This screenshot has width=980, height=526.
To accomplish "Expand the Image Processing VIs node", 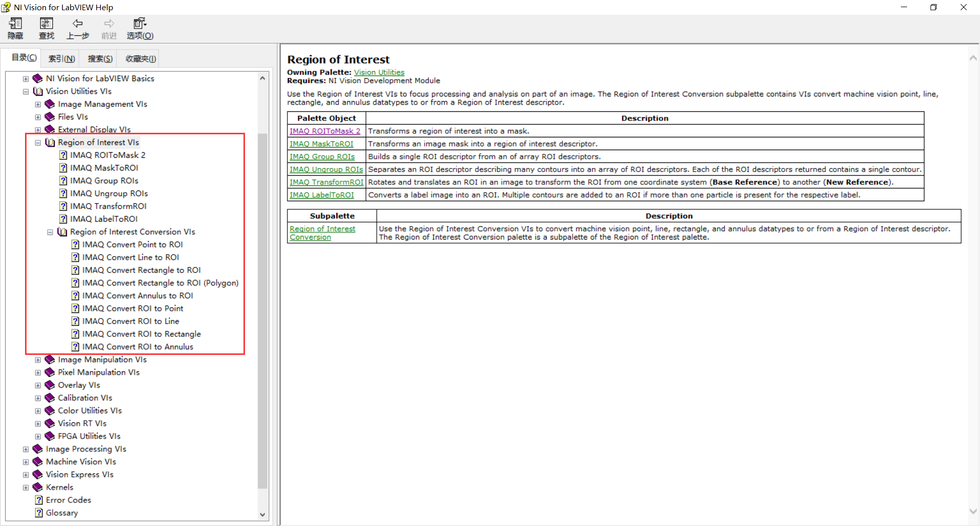I will tap(26, 449).
